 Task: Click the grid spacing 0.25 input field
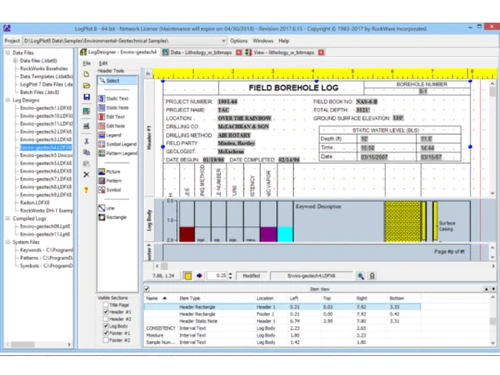point(217,276)
